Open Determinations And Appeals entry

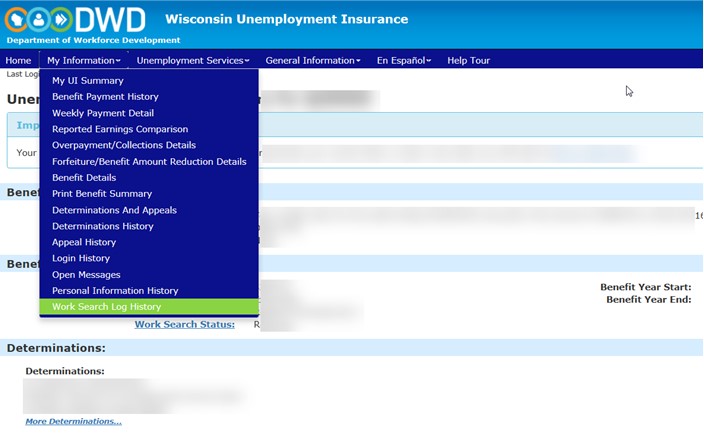pyautogui.click(x=114, y=210)
